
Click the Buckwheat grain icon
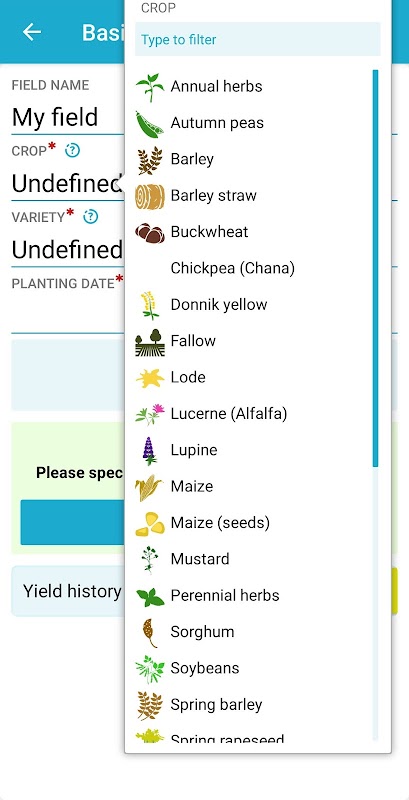pyautogui.click(x=150, y=233)
